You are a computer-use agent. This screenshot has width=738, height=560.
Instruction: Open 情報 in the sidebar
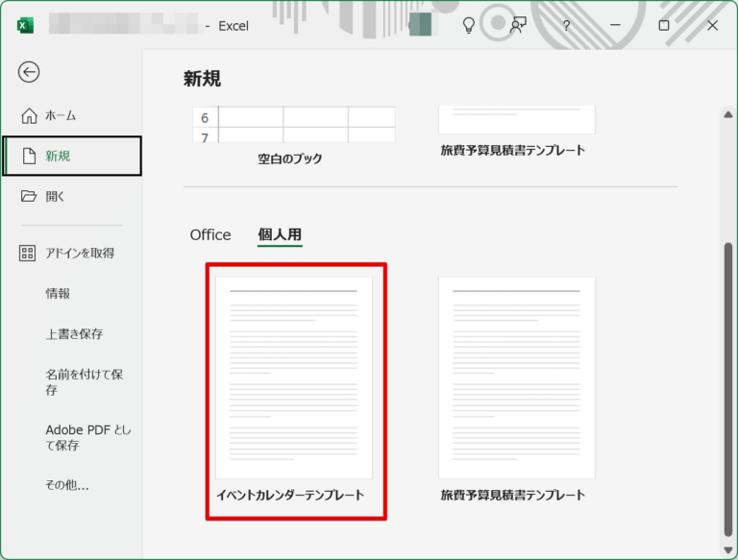click(x=58, y=294)
